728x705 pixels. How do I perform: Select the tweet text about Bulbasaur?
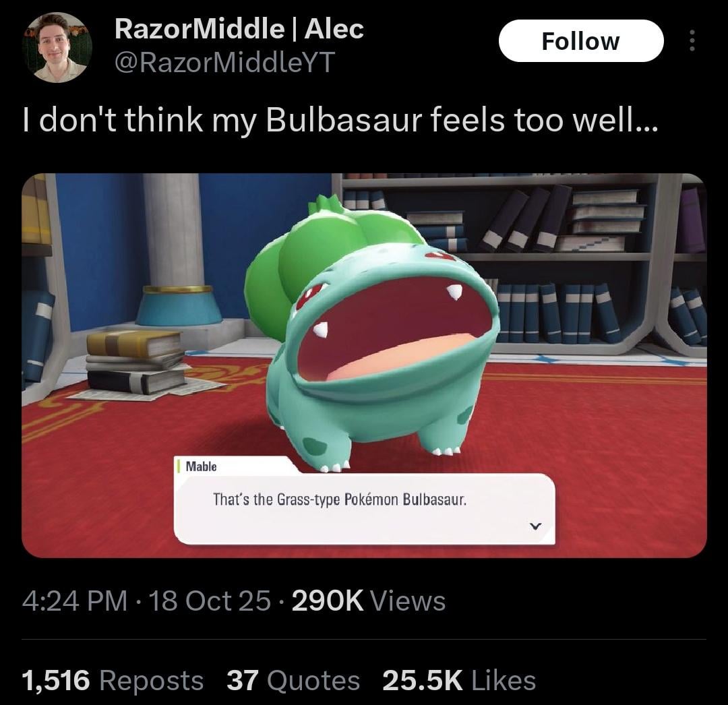pos(340,121)
